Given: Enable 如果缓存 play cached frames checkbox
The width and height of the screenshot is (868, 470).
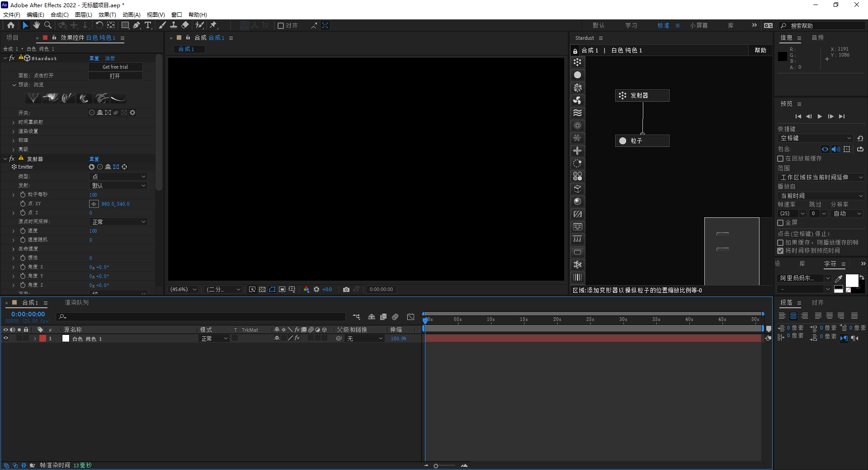Looking at the screenshot, I should click(x=780, y=243).
